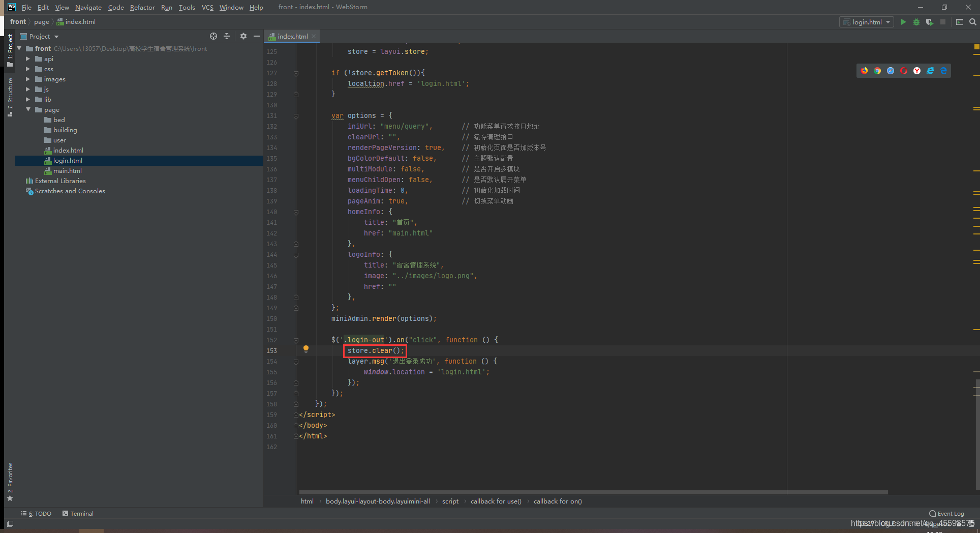Open the Project view selector dropdown
The height and width of the screenshot is (533, 980).
pyautogui.click(x=39, y=36)
